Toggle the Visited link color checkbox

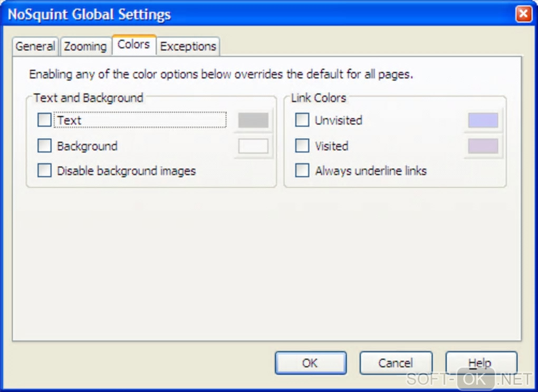pos(302,146)
